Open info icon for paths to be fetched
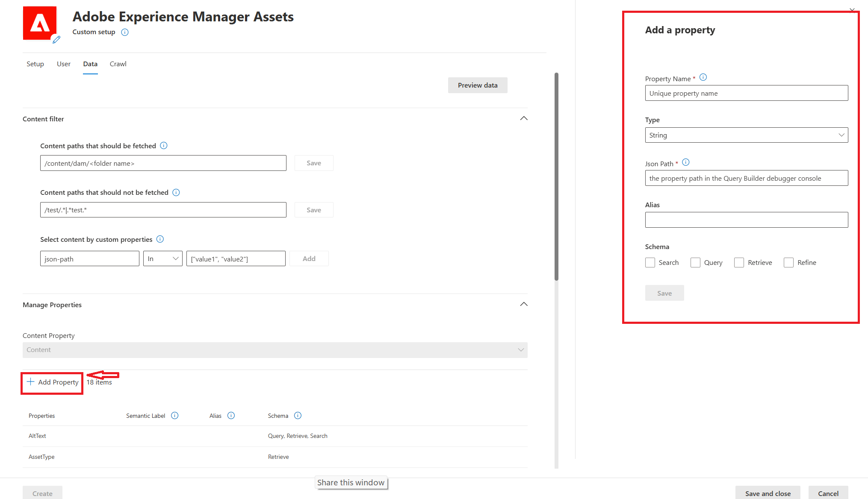 (x=164, y=146)
